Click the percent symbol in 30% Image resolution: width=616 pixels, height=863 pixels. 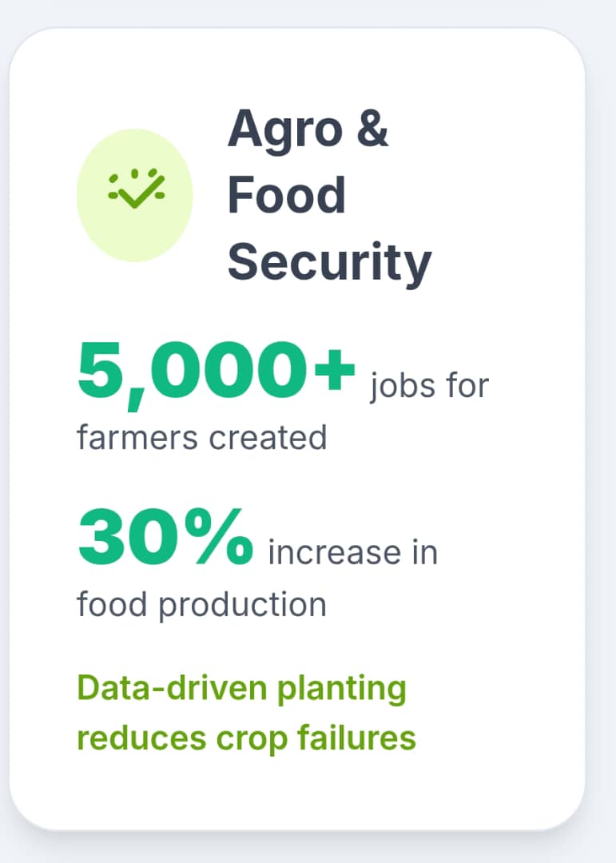click(x=219, y=537)
